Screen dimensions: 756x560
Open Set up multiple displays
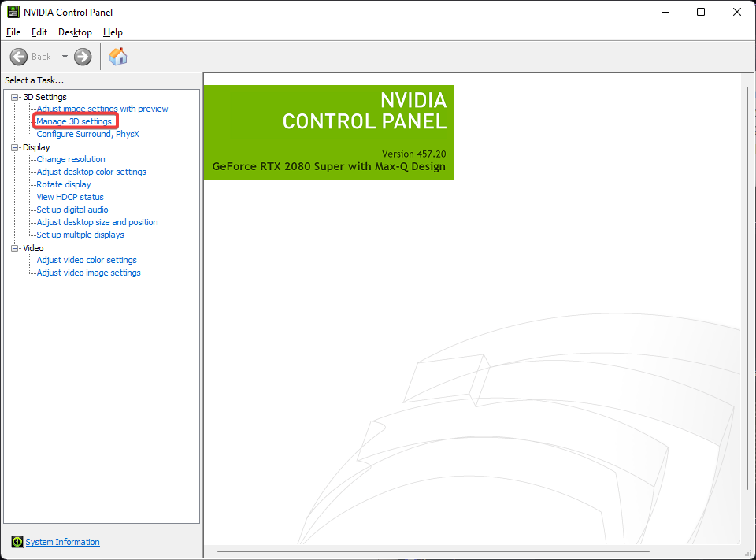(80, 235)
